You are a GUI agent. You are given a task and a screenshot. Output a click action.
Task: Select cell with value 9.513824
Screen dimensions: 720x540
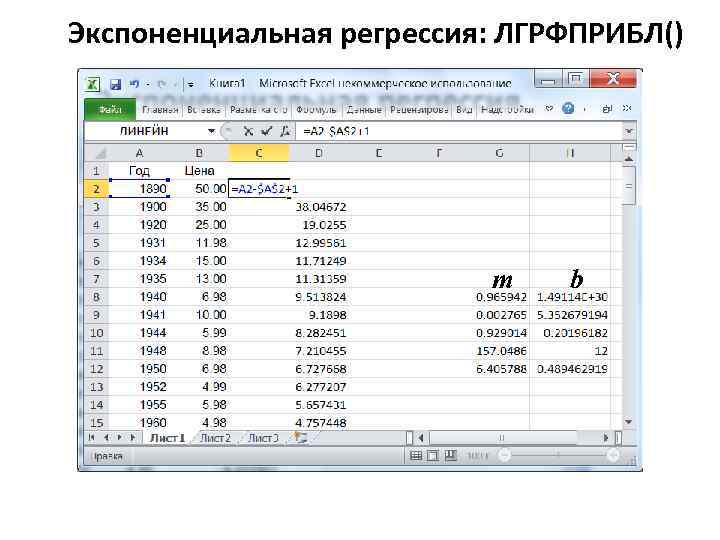(x=319, y=297)
